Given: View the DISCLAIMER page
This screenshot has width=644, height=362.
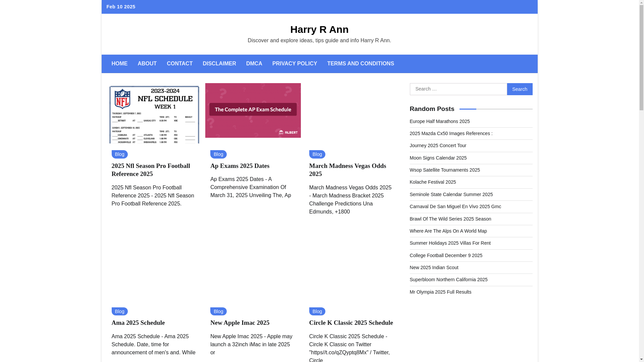Looking at the screenshot, I should pyautogui.click(x=219, y=64).
